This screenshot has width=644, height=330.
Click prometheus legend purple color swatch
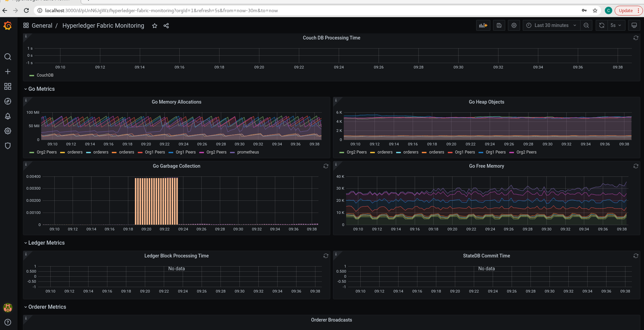click(x=232, y=153)
